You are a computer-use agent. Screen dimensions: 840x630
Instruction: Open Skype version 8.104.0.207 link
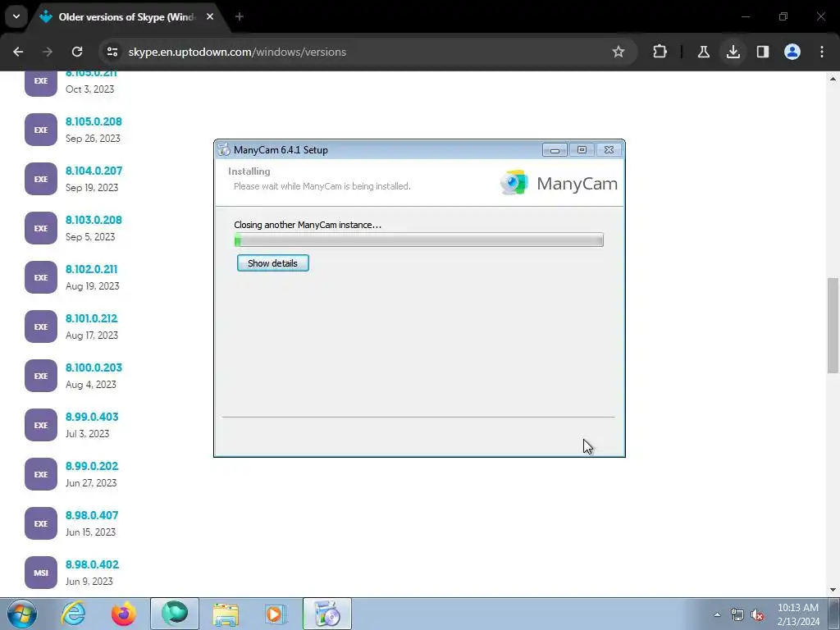[x=94, y=171]
